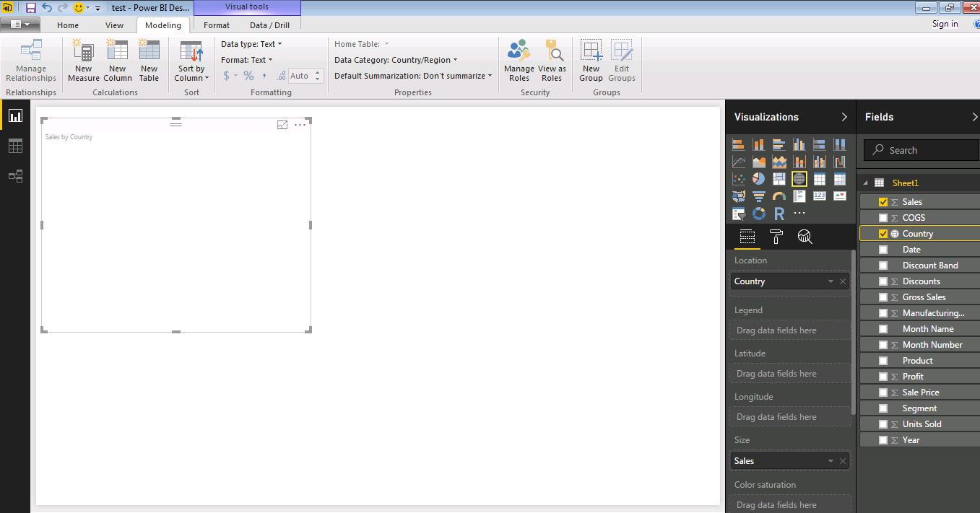Click New Table button
The image size is (980, 513).
[149, 61]
